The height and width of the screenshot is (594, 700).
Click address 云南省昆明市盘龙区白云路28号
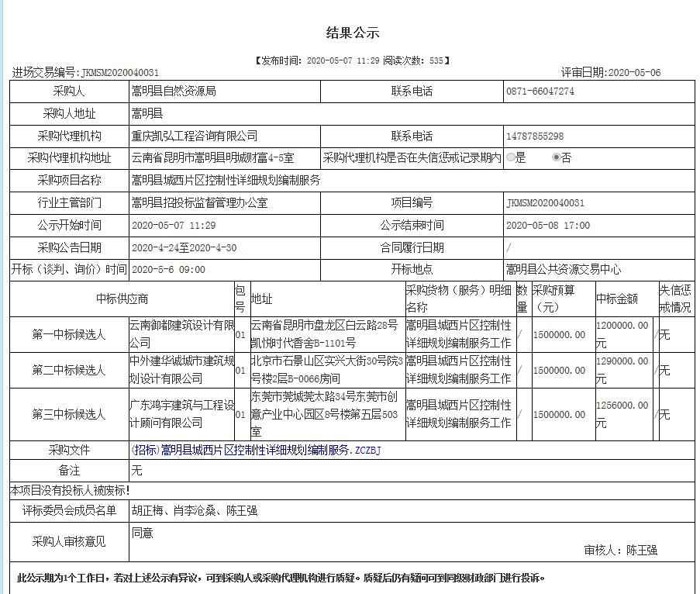[x=324, y=326]
